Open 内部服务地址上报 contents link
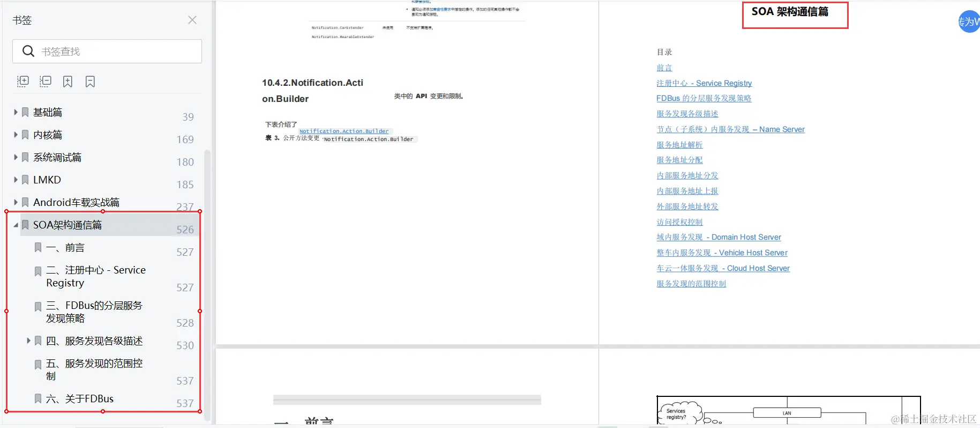Screen dimensions: 980x428 [687, 191]
